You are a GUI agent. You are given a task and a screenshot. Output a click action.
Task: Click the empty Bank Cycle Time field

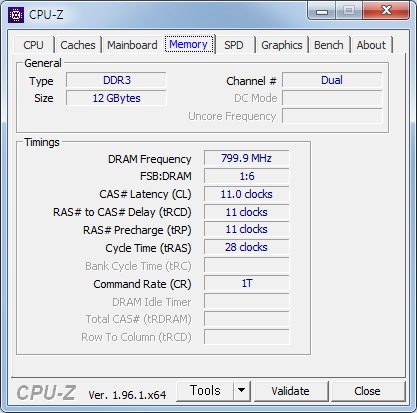247,266
